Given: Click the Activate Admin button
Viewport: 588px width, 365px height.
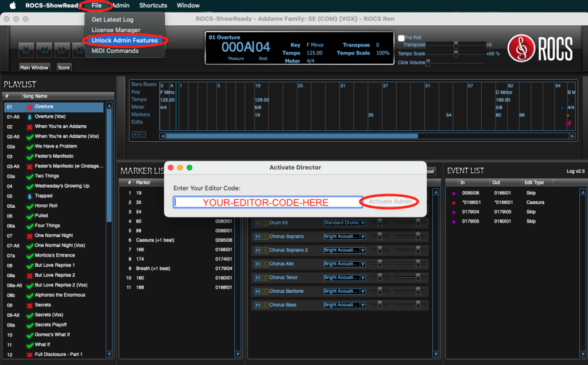Looking at the screenshot, I should tap(390, 201).
